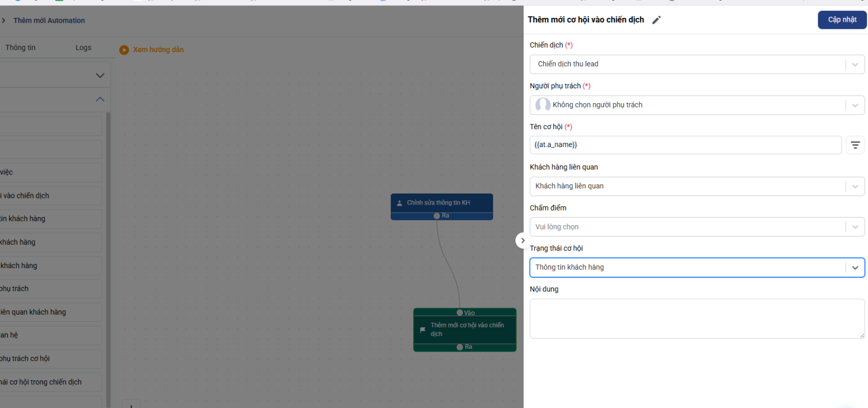Screen dimensions: 868x408
Task: Collapse the side panel with the arrow handle
Action: [x=522, y=240]
